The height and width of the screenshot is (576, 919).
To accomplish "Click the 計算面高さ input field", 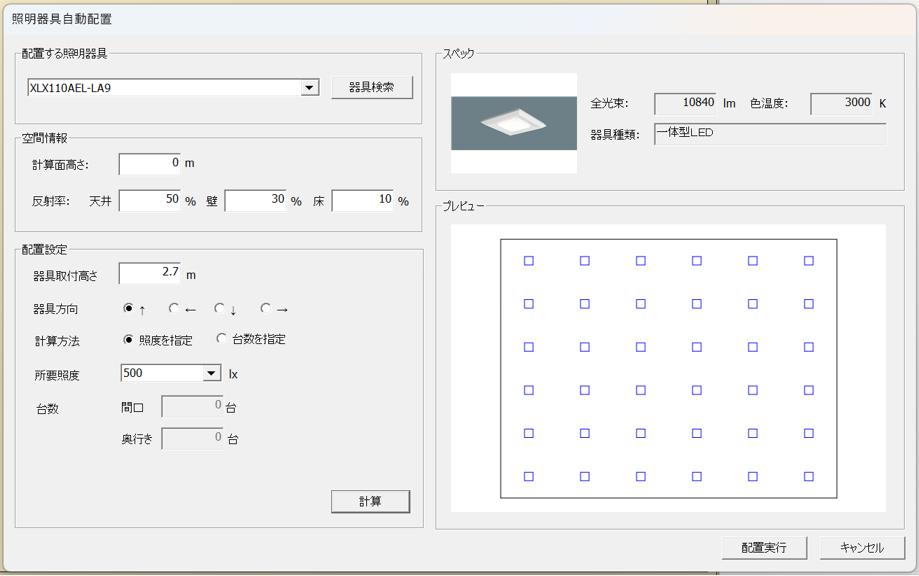I will 150,163.
